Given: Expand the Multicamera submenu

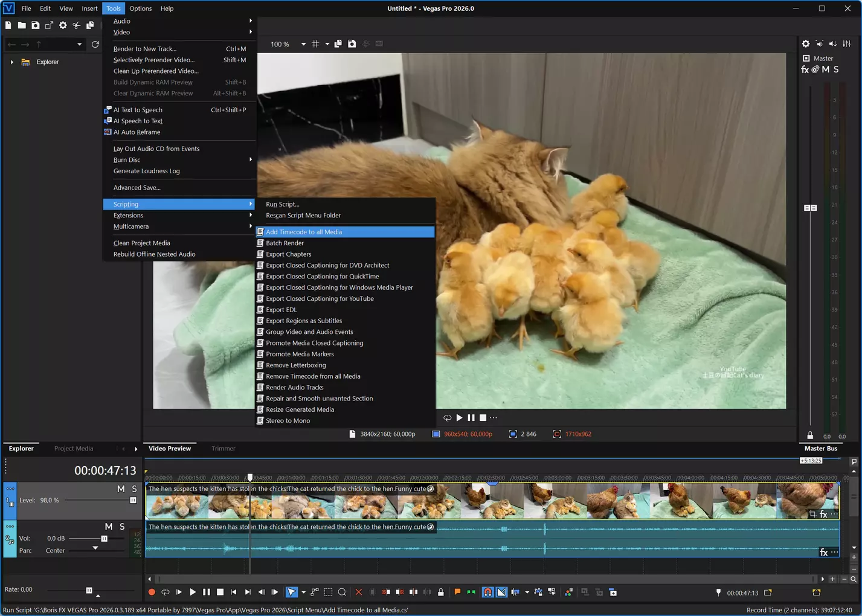Looking at the screenshot, I should [x=179, y=226].
